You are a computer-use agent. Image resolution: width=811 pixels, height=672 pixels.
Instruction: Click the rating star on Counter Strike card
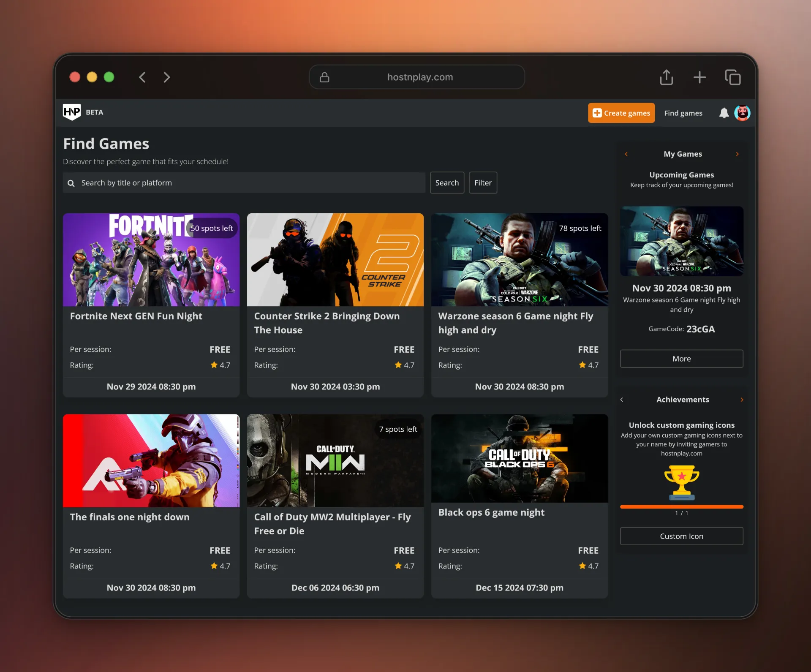(x=398, y=365)
